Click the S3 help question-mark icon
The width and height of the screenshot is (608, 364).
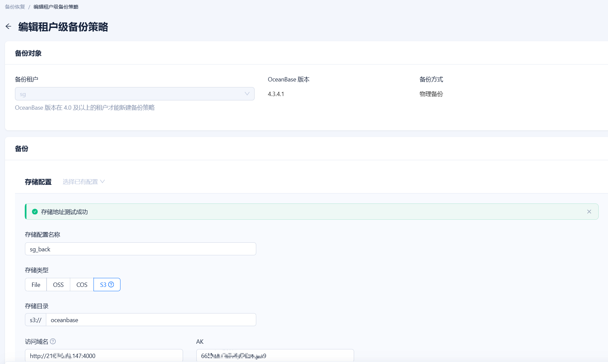(111, 285)
